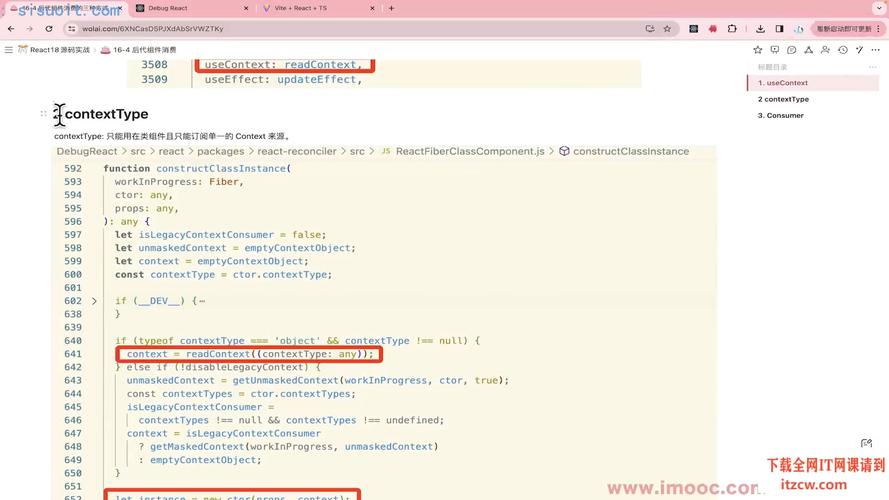This screenshot has width=889, height=500.
Task: Click the contextType heading drag handle
Action: coord(43,114)
